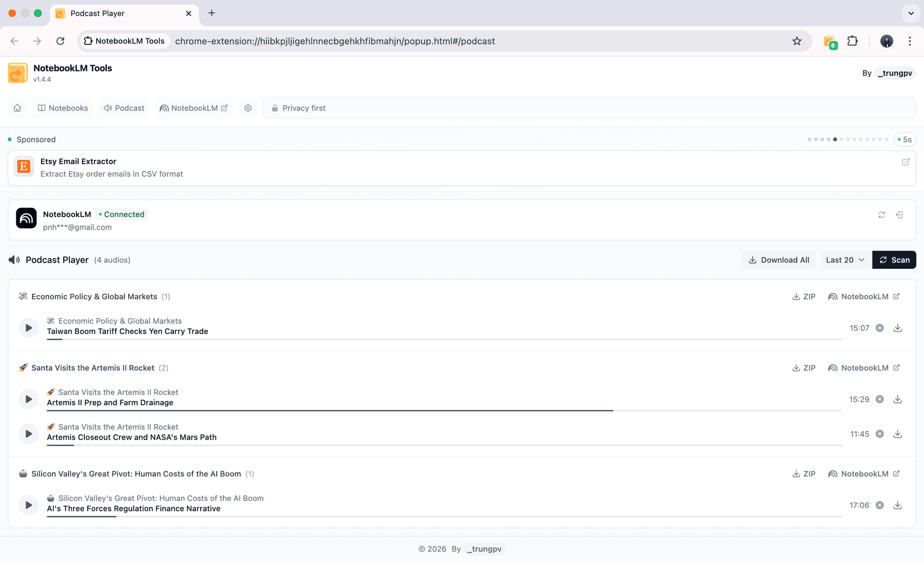Refresh the NotebookLM connection

click(x=881, y=215)
